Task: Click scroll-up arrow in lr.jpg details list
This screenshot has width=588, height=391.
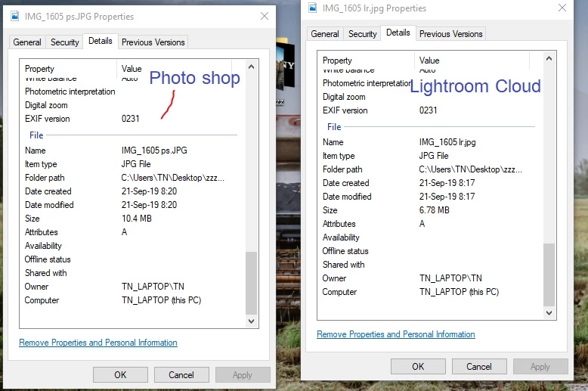Action: 549,58
